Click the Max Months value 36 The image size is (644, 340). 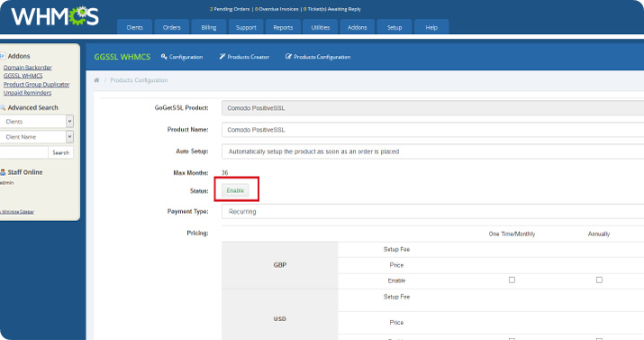tap(224, 172)
